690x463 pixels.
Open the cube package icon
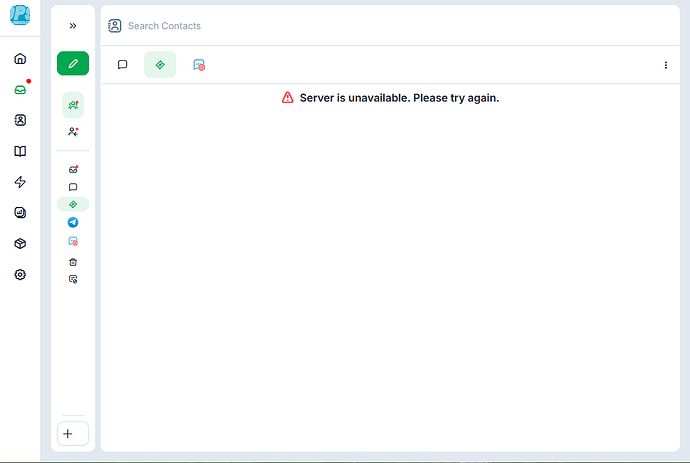click(20, 243)
